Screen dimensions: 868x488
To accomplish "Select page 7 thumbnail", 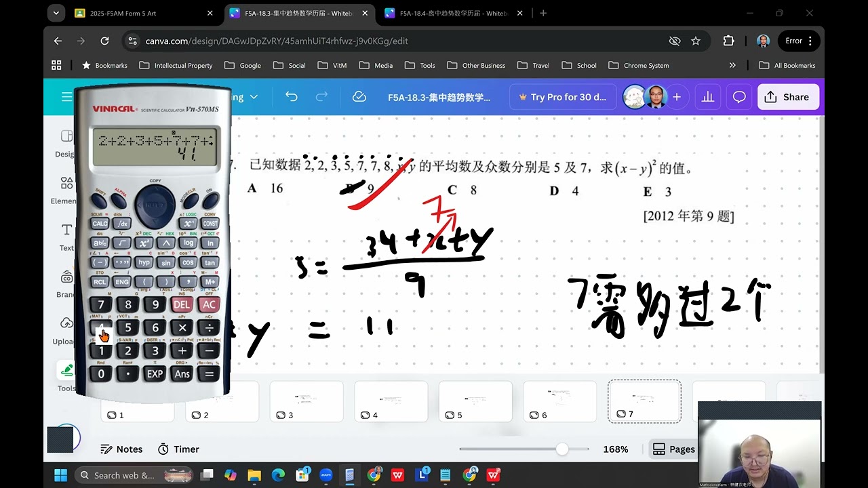I will pyautogui.click(x=644, y=401).
